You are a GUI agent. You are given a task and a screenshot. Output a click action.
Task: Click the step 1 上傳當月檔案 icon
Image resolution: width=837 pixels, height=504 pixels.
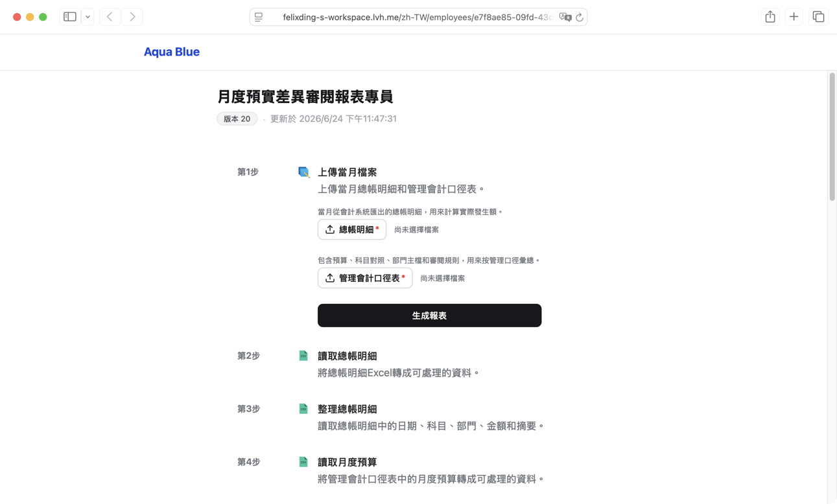303,172
